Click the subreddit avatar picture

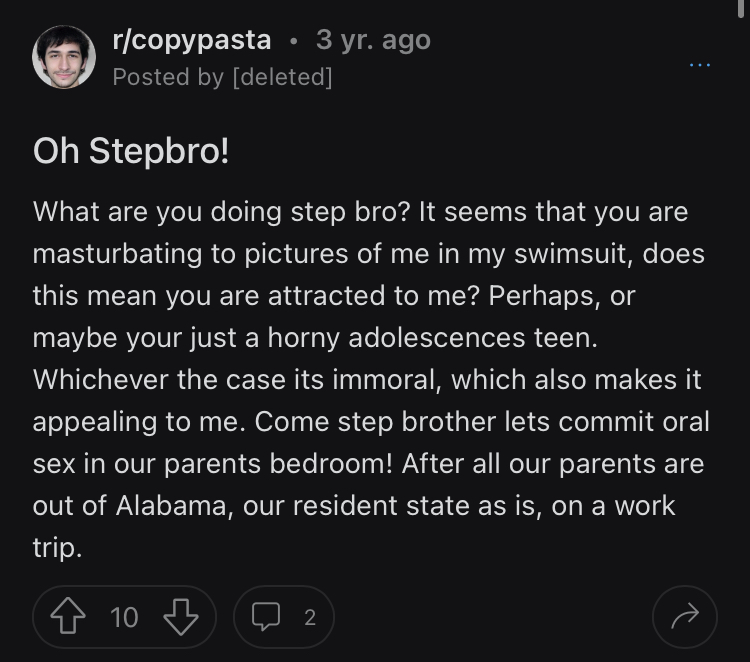tap(64, 56)
